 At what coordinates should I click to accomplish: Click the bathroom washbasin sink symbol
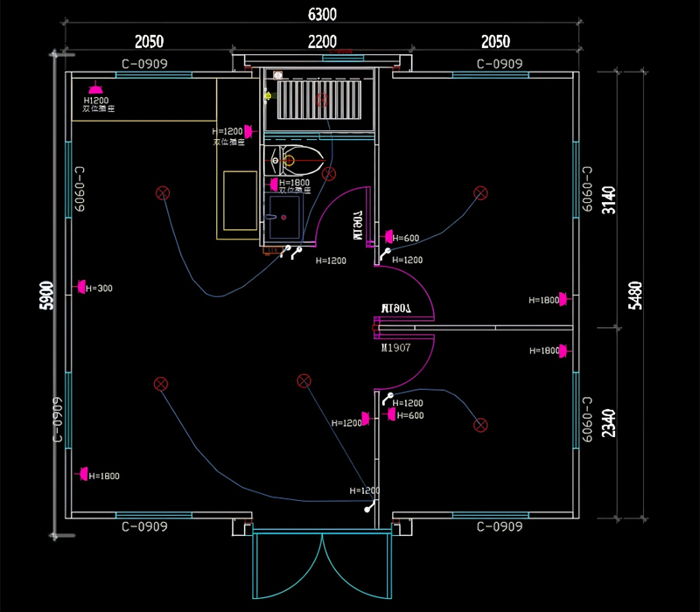pyautogui.click(x=283, y=217)
